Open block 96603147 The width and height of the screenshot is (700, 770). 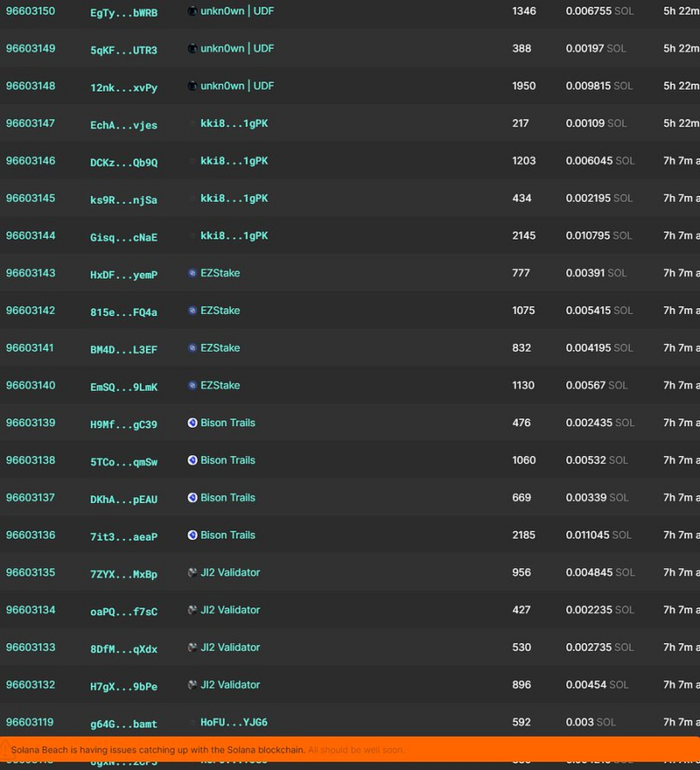click(x=31, y=122)
